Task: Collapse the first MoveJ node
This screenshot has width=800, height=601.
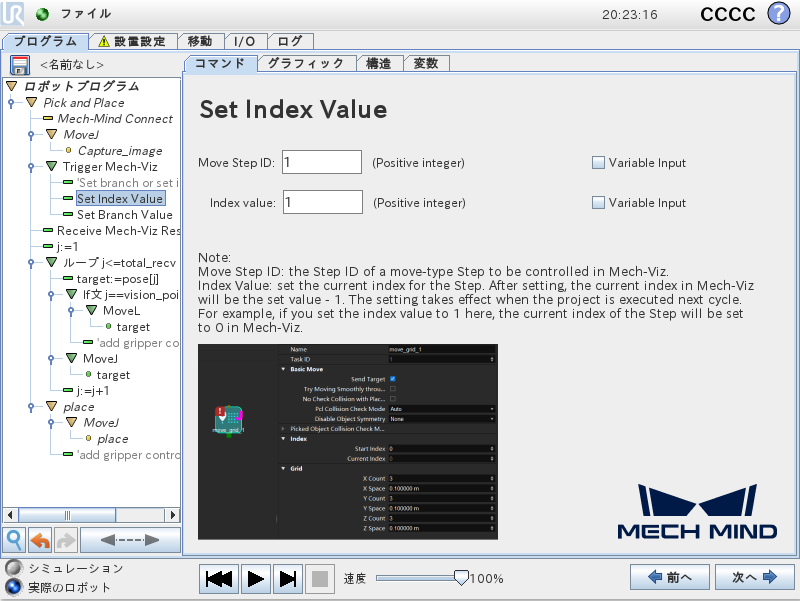Action: (52, 134)
